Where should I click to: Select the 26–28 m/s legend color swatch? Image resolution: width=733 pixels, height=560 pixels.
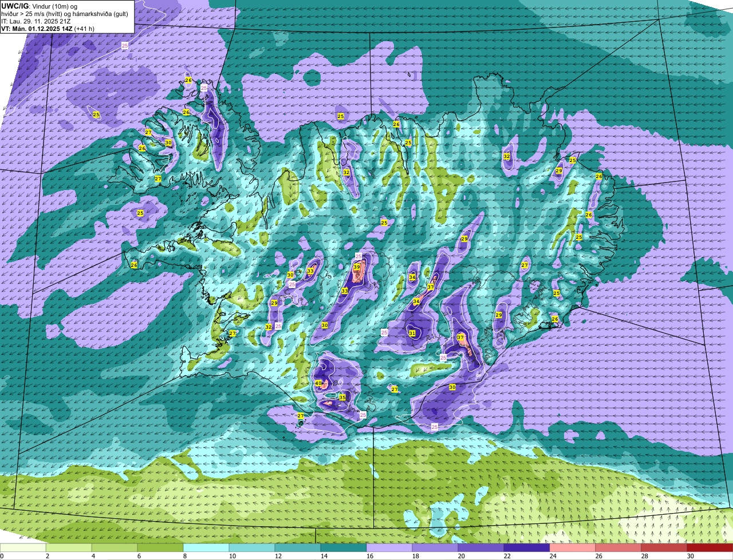pyautogui.click(x=618, y=548)
